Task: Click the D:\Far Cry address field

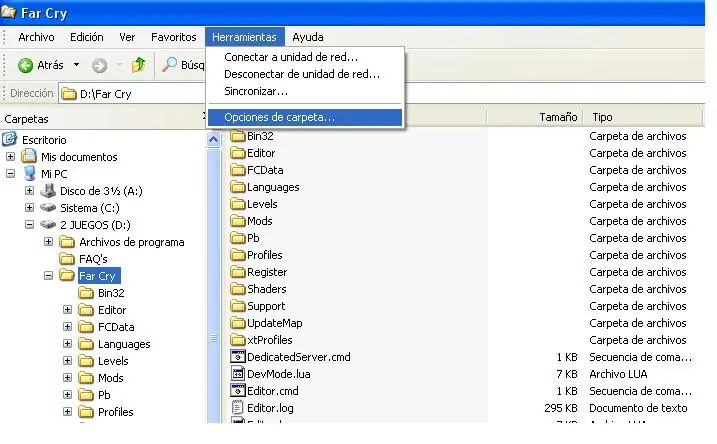Action: pyautogui.click(x=133, y=94)
